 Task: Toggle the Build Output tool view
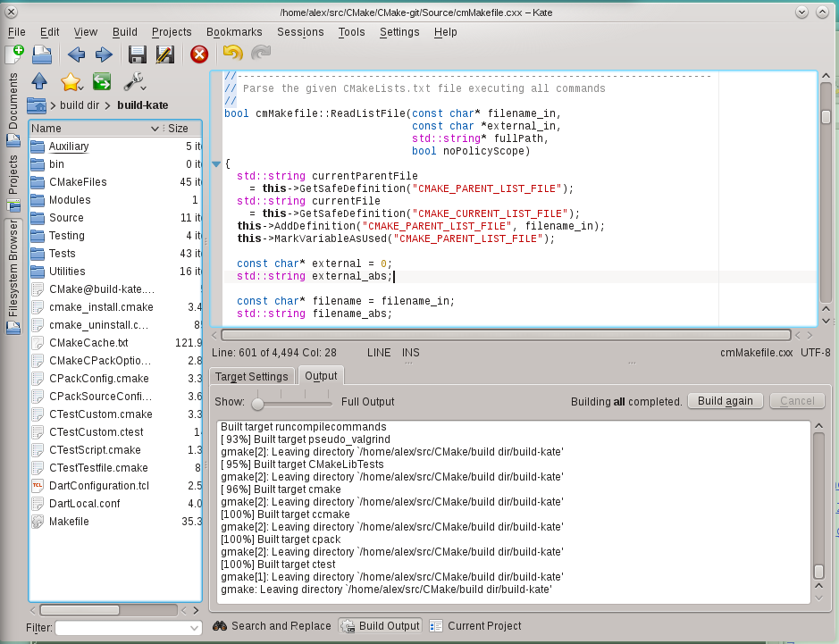(x=380, y=626)
